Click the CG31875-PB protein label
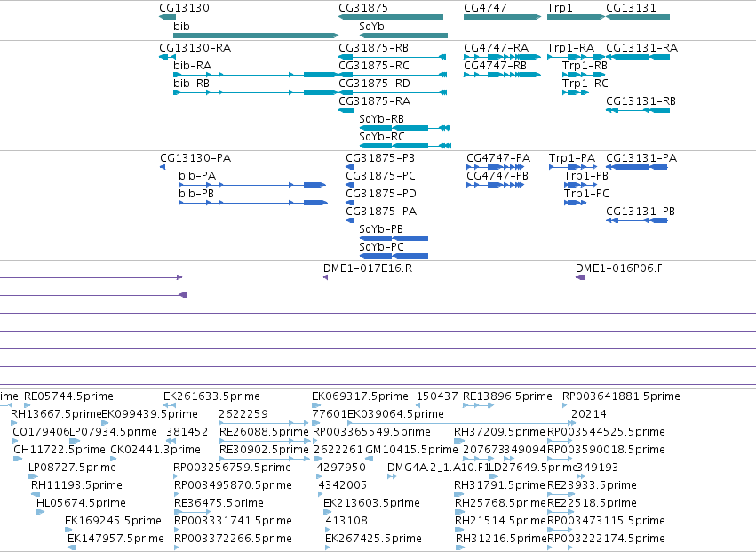 click(x=380, y=158)
